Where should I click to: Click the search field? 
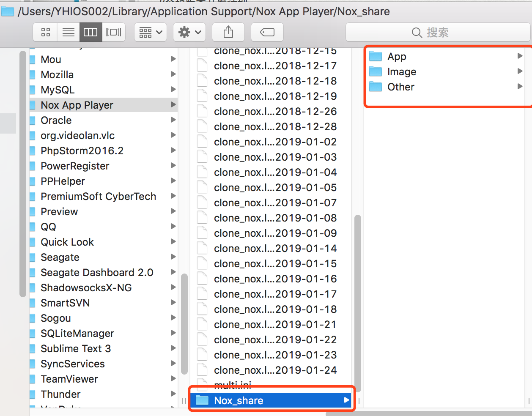point(438,32)
